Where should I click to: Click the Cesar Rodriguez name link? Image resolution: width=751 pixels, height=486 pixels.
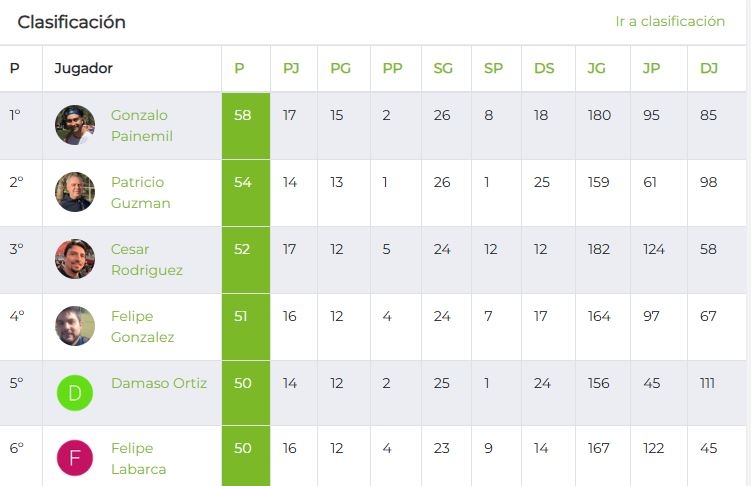coord(147,260)
